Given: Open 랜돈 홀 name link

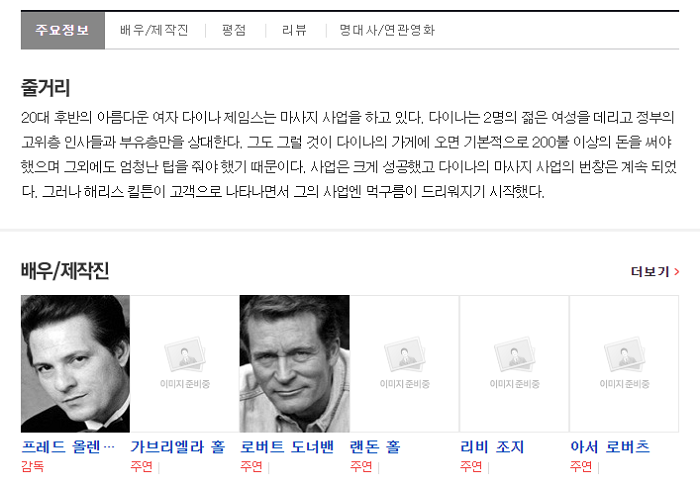Looking at the screenshot, I should coord(375,447).
